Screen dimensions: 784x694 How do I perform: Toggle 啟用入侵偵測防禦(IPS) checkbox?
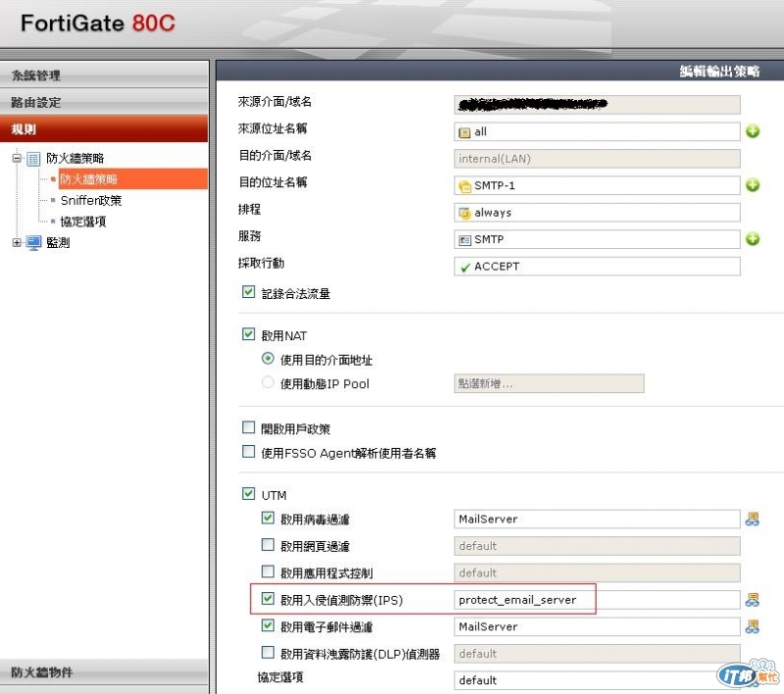tap(268, 599)
